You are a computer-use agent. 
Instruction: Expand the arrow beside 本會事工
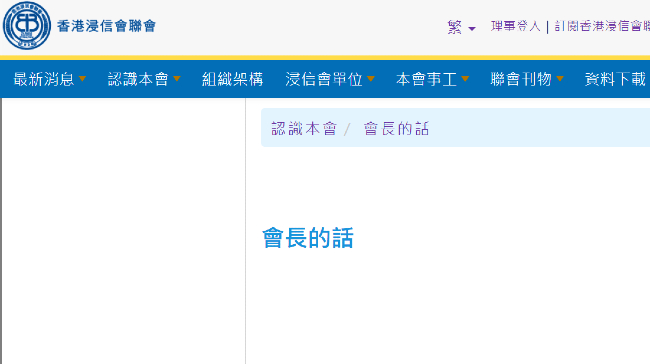(465, 78)
